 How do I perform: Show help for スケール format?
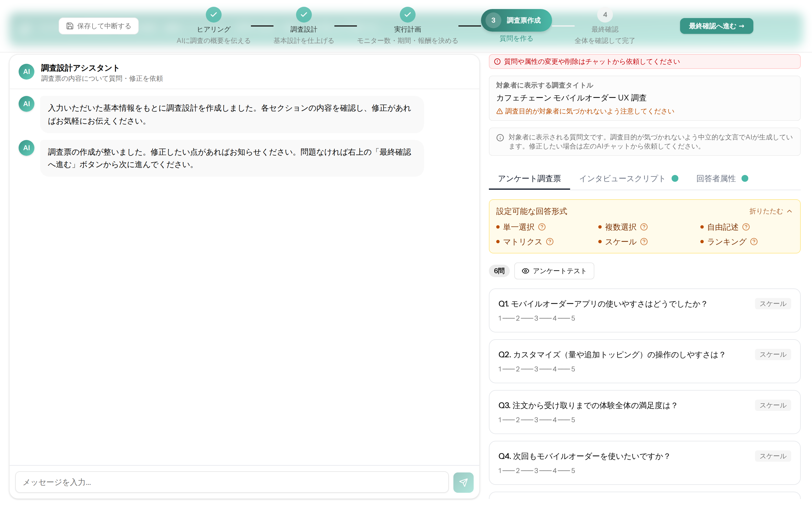click(x=644, y=242)
